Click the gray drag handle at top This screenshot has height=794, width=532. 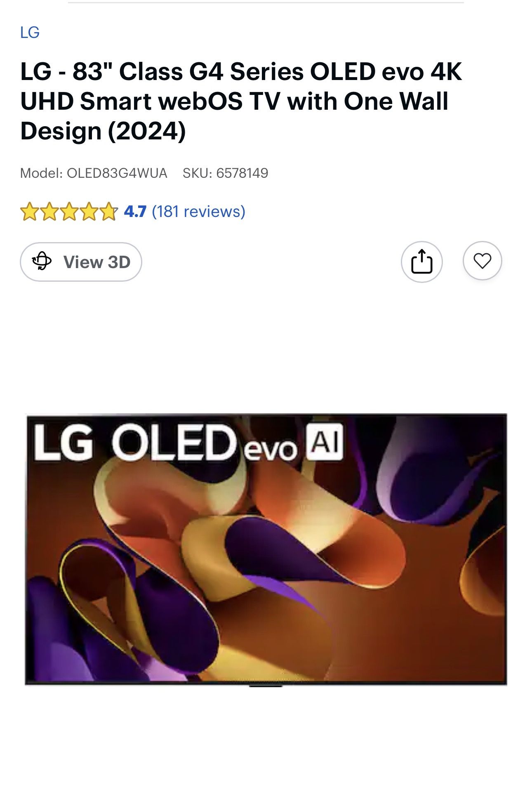[266, 2]
